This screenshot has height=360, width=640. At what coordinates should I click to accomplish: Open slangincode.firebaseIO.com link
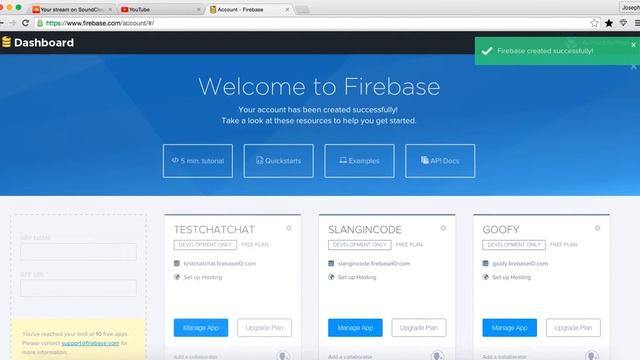[x=374, y=264]
